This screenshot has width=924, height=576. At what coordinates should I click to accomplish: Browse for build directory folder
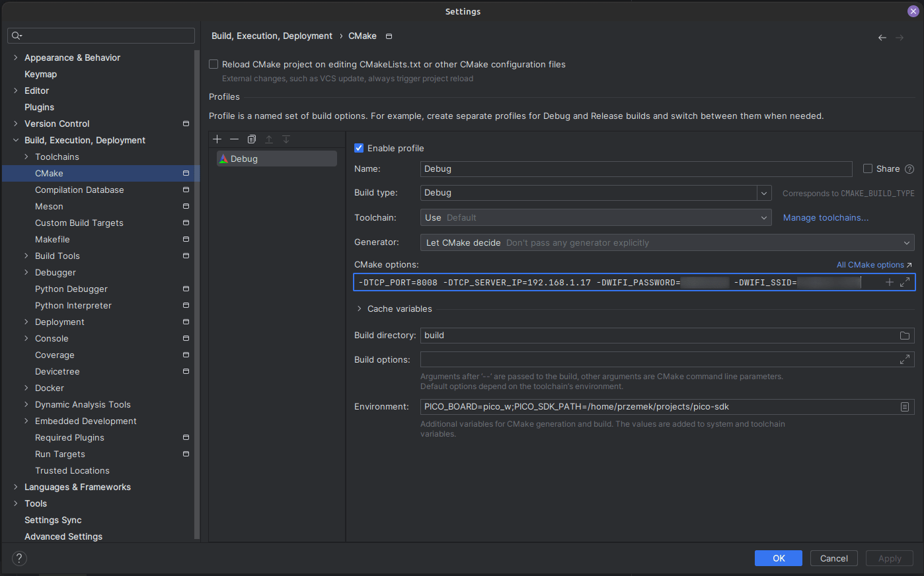click(905, 336)
